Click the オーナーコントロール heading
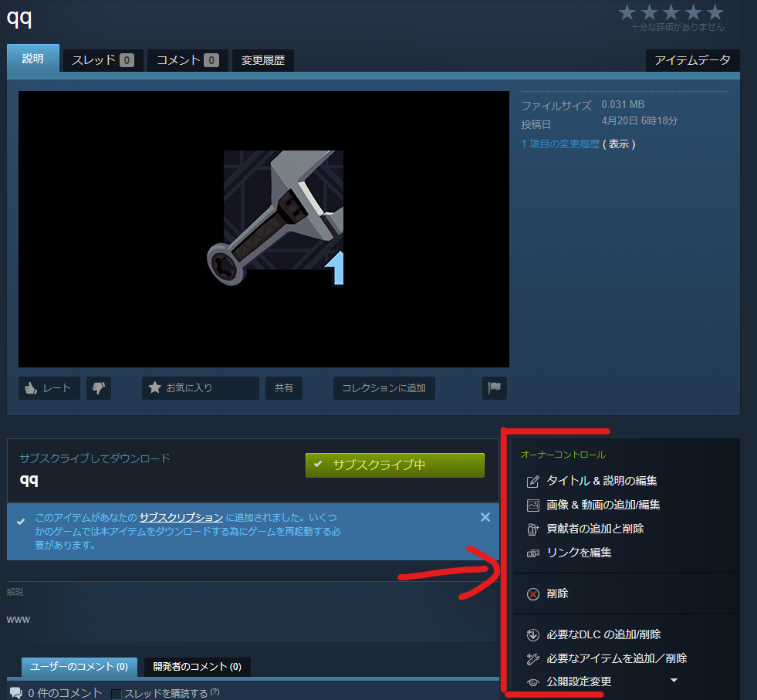 click(563, 455)
